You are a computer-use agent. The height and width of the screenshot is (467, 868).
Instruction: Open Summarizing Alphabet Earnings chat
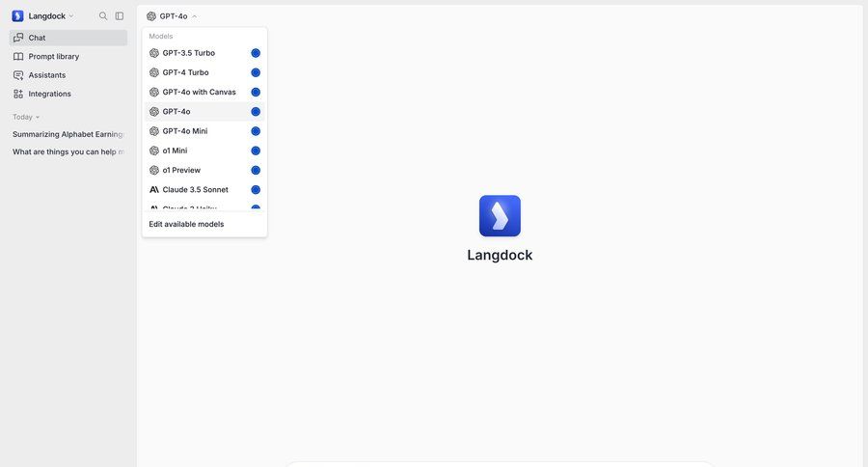click(x=68, y=135)
